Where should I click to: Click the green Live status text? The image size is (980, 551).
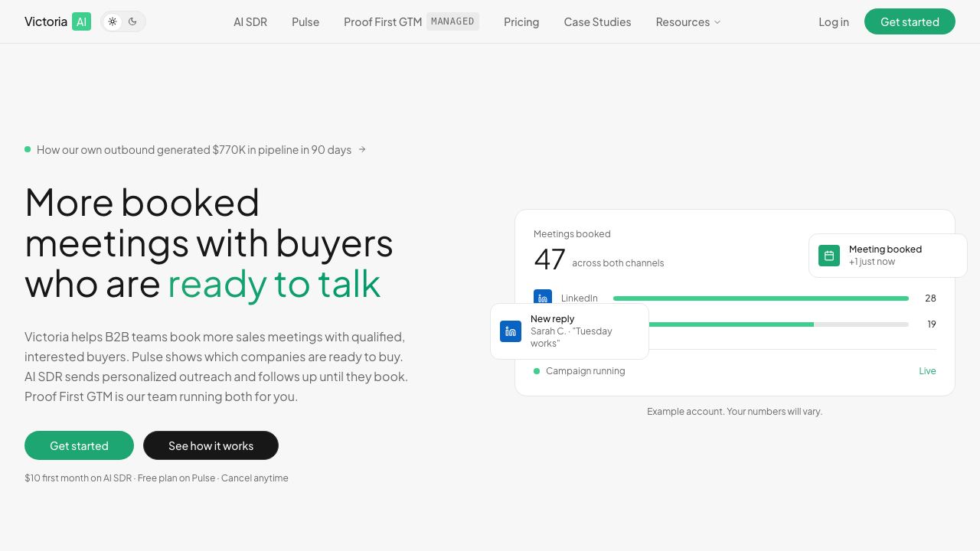click(x=927, y=371)
